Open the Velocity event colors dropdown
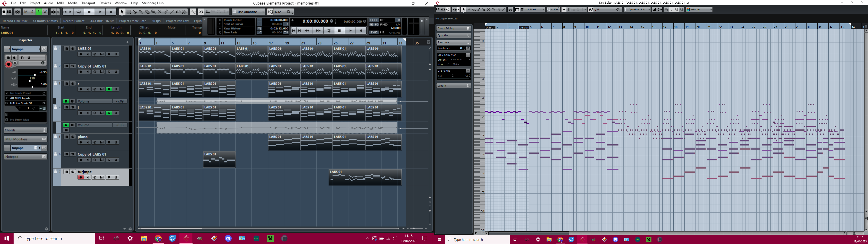868x244 pixels. pyautogui.click(x=699, y=9)
